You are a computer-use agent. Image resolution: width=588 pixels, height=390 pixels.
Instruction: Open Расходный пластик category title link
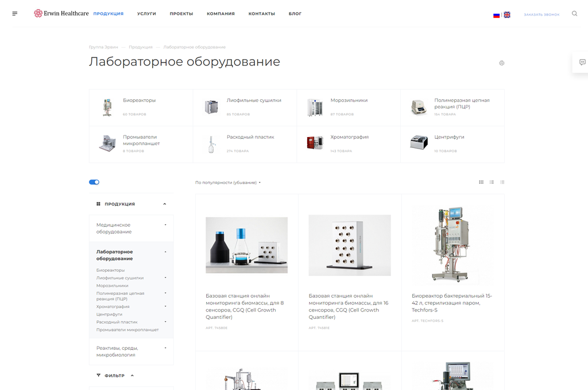tap(250, 137)
